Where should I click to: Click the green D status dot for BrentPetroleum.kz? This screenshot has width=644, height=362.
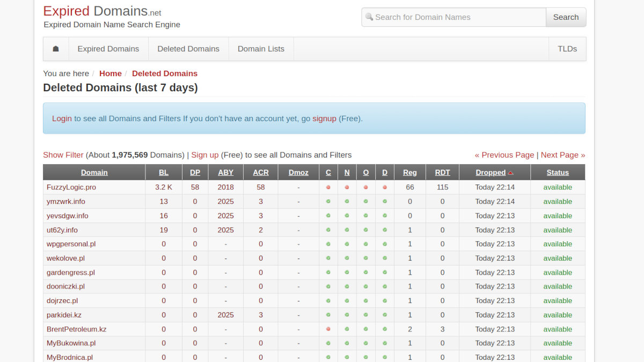(x=385, y=329)
